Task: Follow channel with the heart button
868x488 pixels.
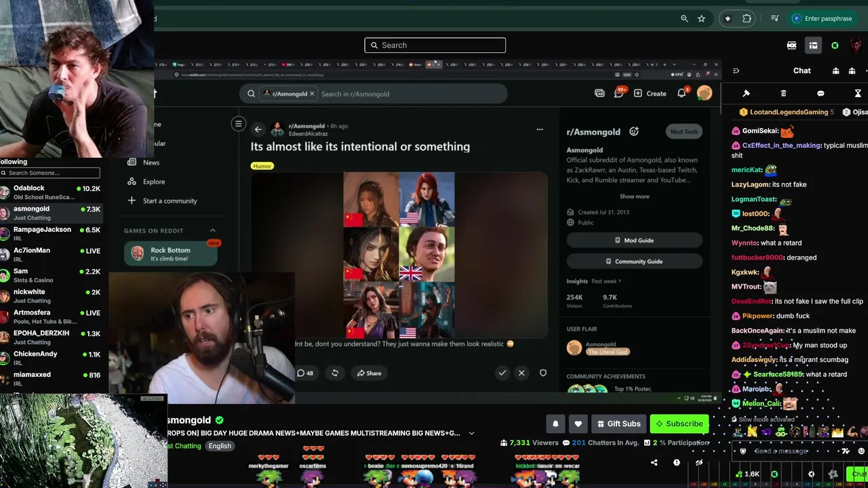Action: click(578, 424)
